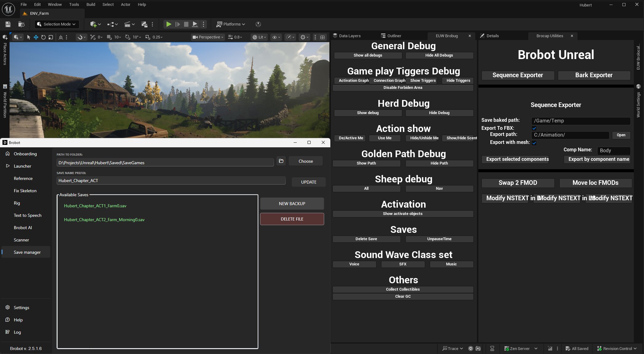
Task: Activate the translate move gizmo tool
Action: click(36, 37)
